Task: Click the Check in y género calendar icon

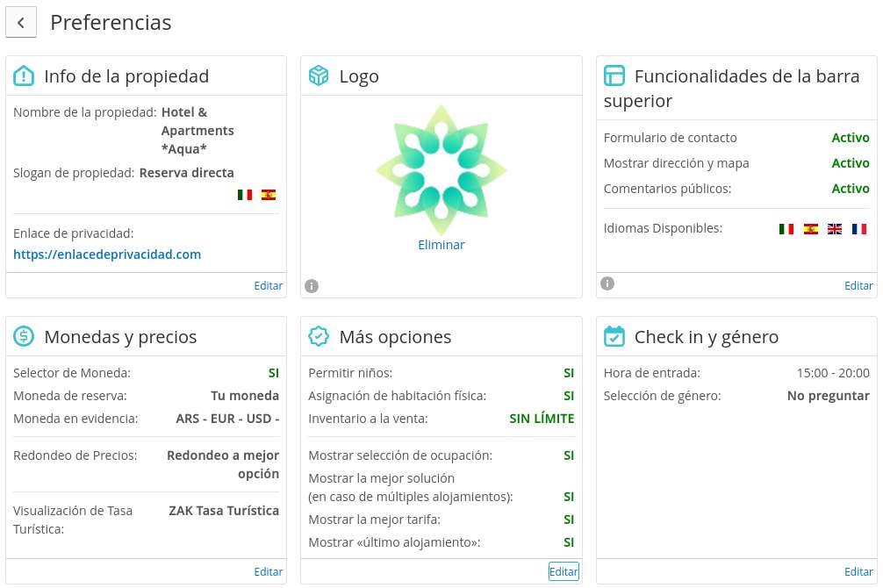Action: (614, 336)
